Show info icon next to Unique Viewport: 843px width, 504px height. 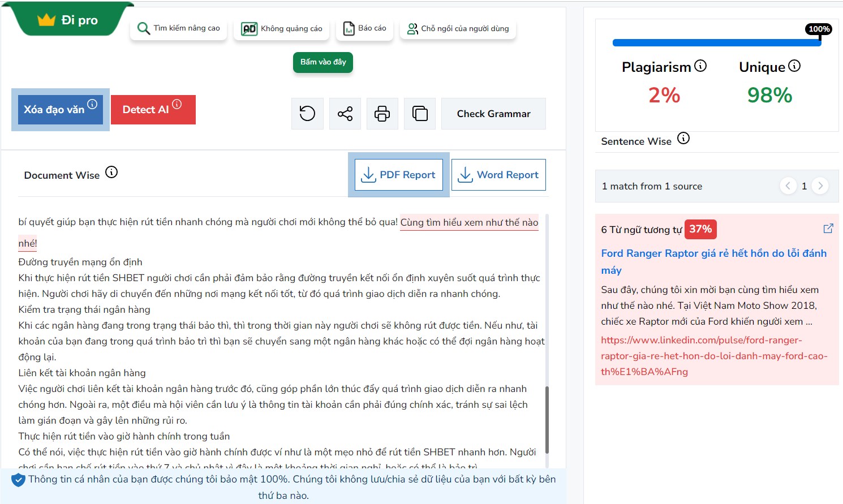coord(794,66)
